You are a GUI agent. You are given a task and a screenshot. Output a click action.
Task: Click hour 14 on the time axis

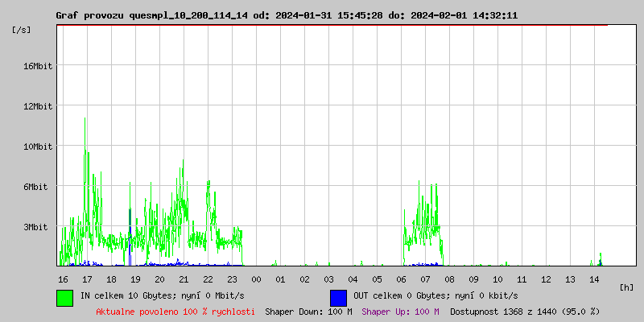pyautogui.click(x=594, y=279)
